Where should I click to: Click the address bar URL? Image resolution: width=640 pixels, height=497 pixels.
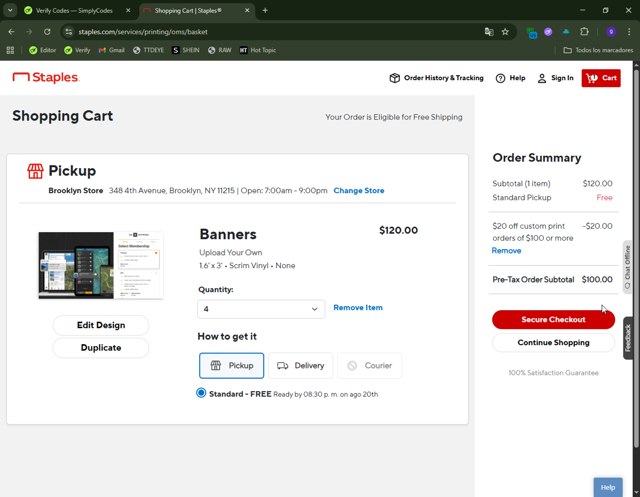pyautogui.click(x=143, y=32)
